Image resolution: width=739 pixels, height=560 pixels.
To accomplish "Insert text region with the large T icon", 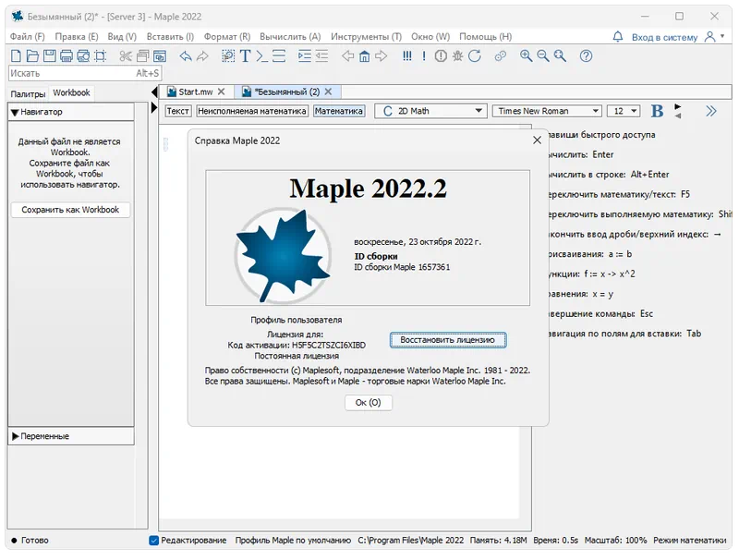I will [245, 56].
